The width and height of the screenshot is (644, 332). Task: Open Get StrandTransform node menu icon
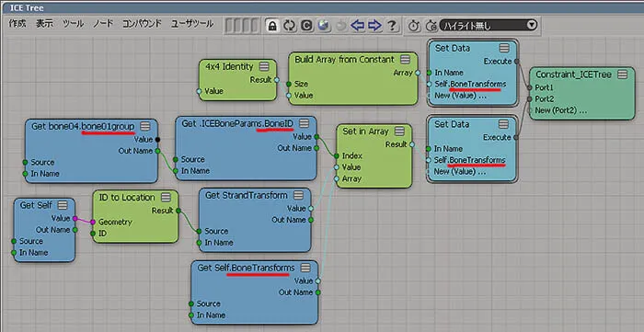pyautogui.click(x=298, y=195)
